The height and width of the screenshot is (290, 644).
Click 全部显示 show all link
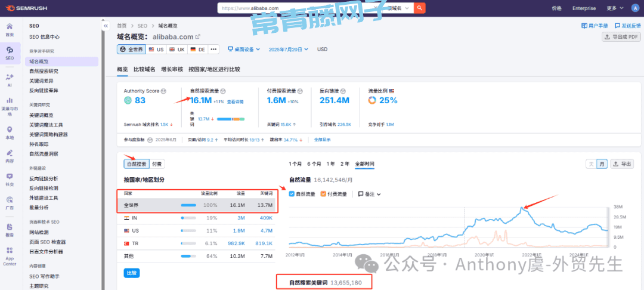click(x=322, y=140)
